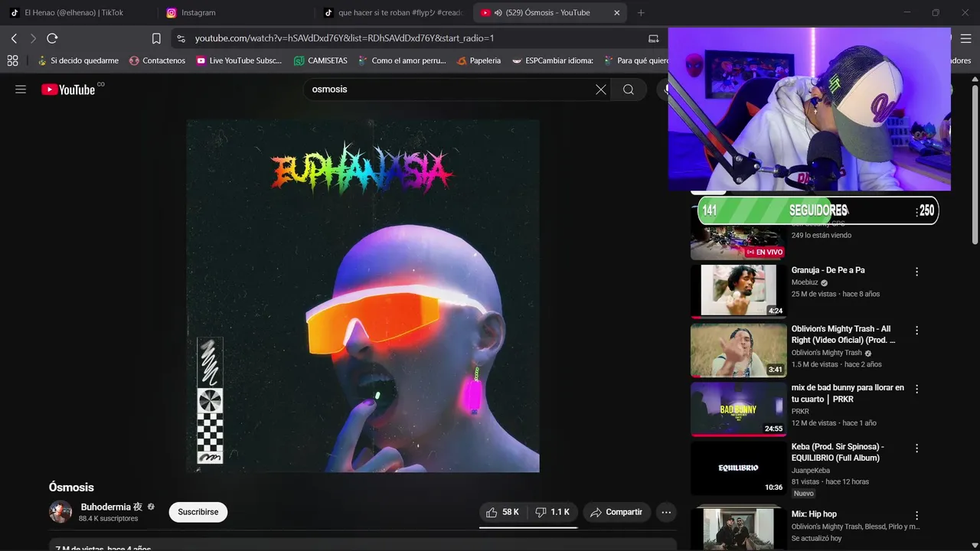The image size is (980, 551).
Task: Open the Contactenos bookmark
Action: pos(157,60)
